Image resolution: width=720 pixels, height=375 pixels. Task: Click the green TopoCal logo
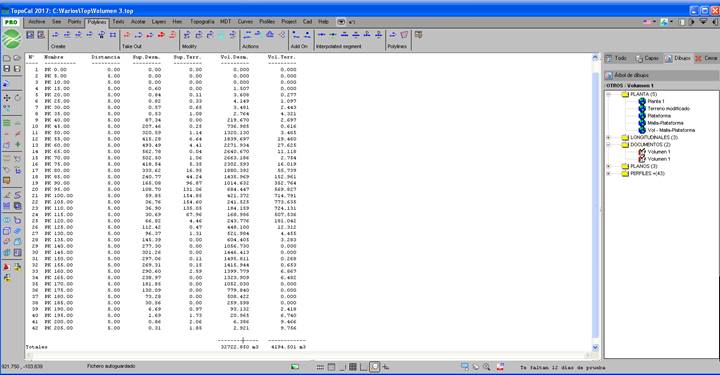[11, 39]
